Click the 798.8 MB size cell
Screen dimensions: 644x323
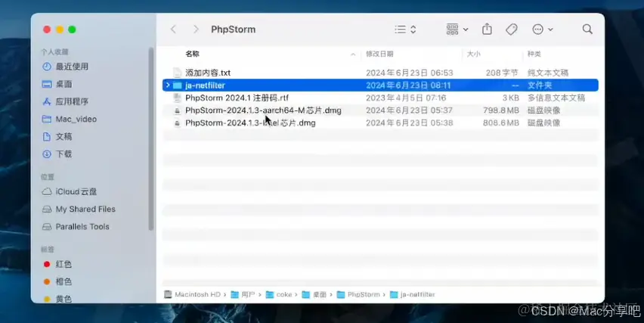500,110
